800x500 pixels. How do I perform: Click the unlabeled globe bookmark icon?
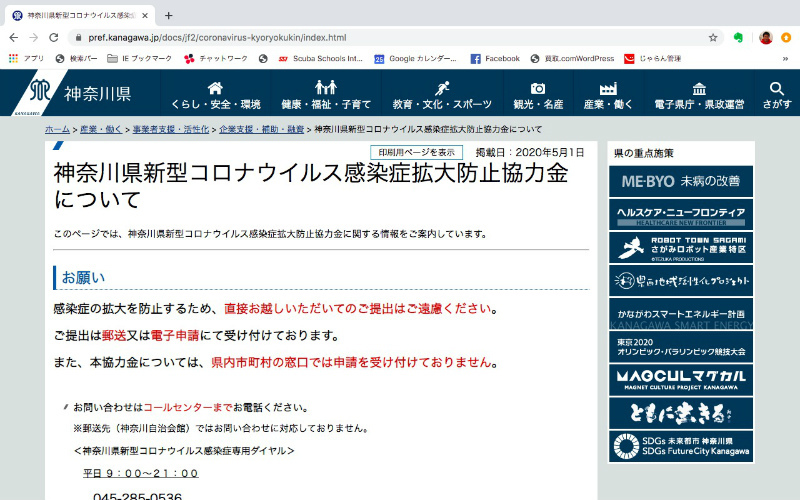point(263,59)
